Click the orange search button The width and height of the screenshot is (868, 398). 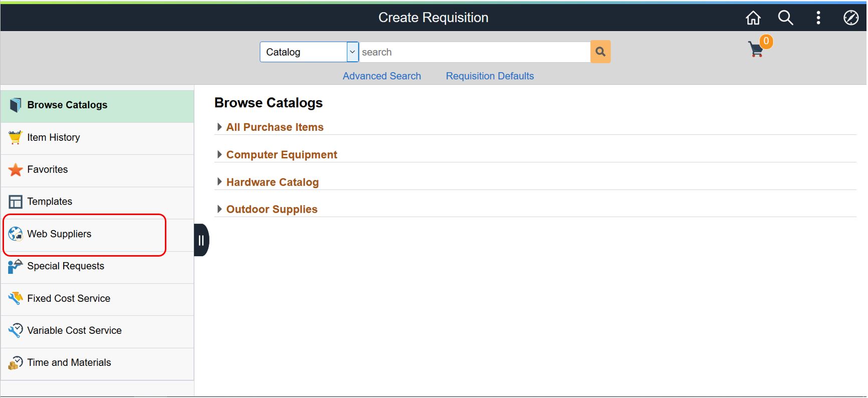tap(600, 52)
